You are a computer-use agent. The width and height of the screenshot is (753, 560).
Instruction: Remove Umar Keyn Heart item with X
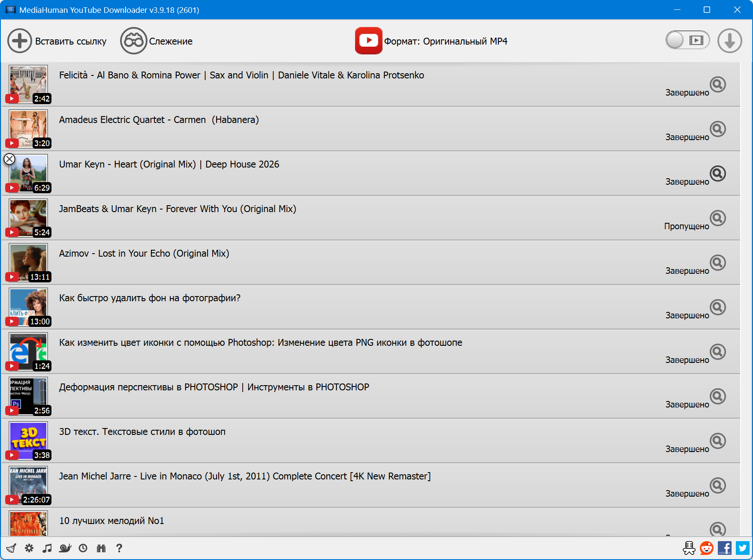tap(9, 159)
